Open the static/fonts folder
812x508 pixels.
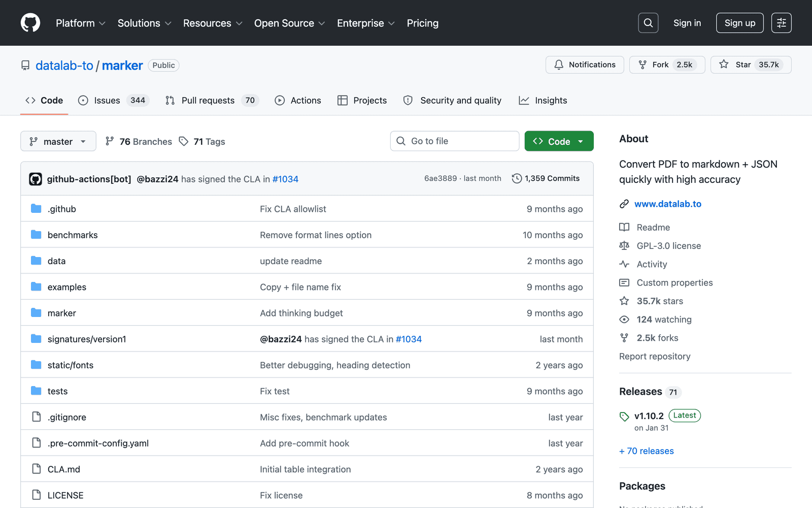tap(71, 365)
